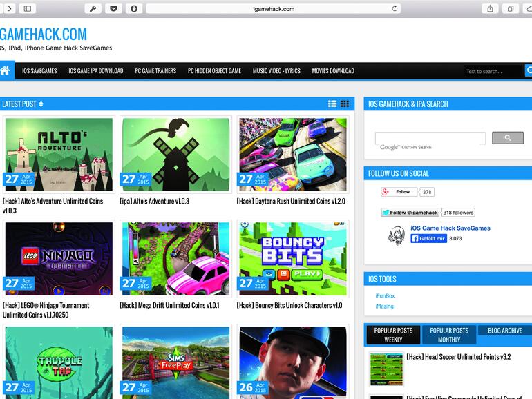The height and width of the screenshot is (399, 532).
Task: Open the Head Soccer post thumbnail
Action: point(386,369)
